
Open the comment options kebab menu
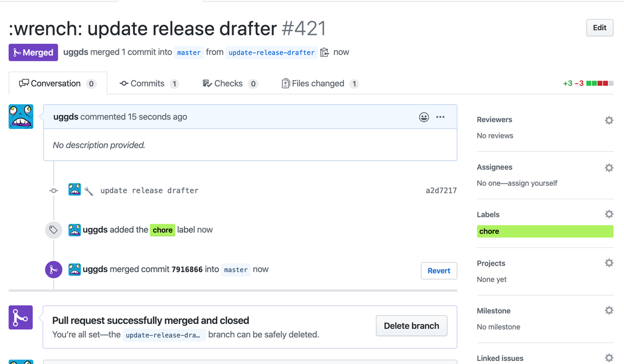440,117
